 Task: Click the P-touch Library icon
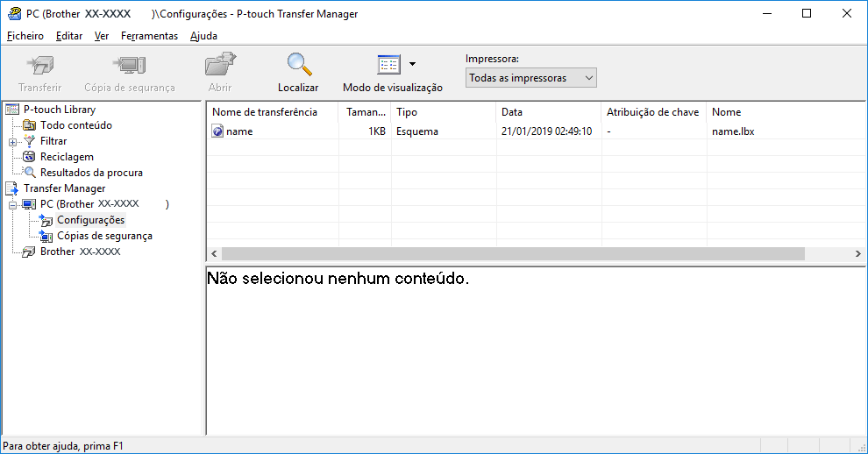coord(11,110)
